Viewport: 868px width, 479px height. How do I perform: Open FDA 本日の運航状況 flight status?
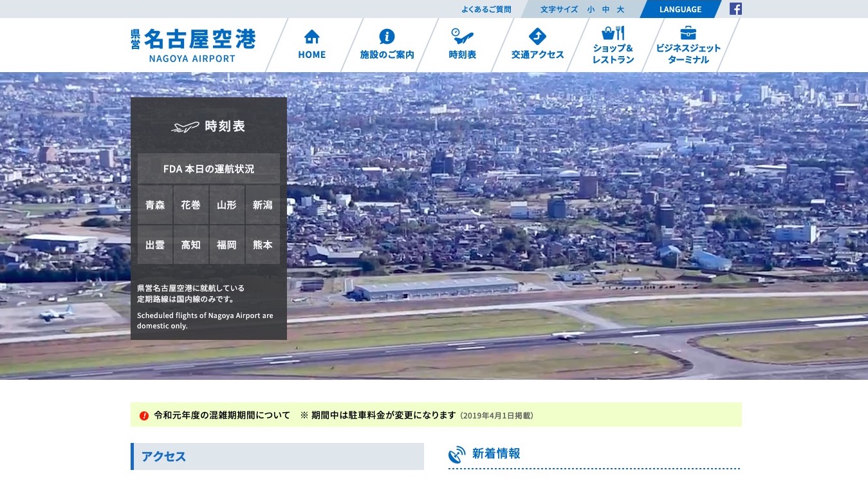(x=208, y=169)
